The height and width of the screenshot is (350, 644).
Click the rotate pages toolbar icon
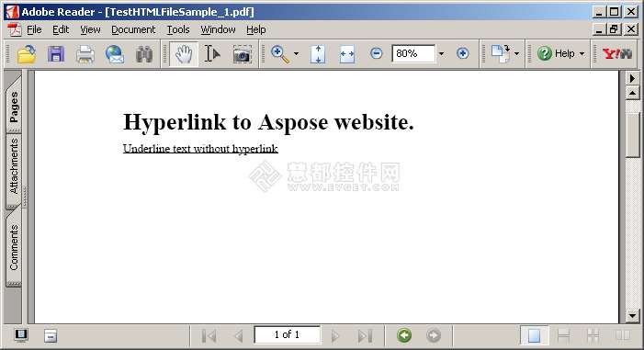[501, 54]
